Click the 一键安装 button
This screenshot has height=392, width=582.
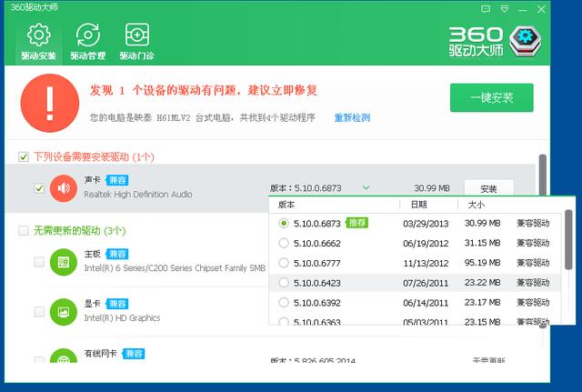click(x=492, y=97)
